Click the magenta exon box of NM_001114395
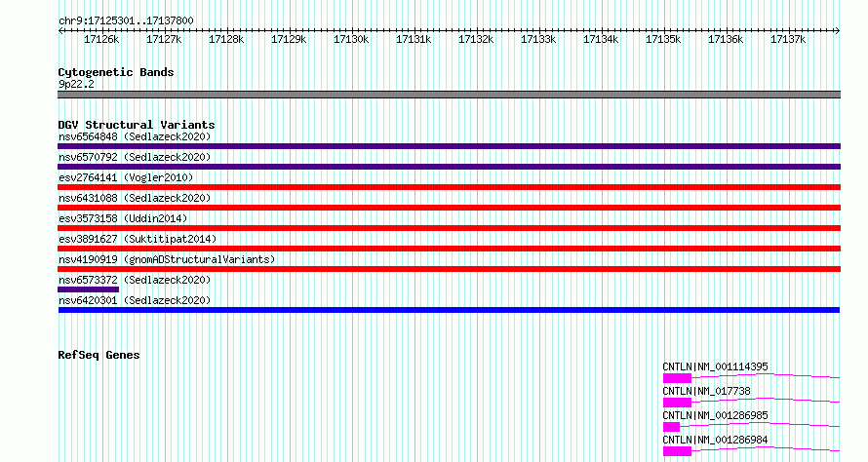 point(677,378)
